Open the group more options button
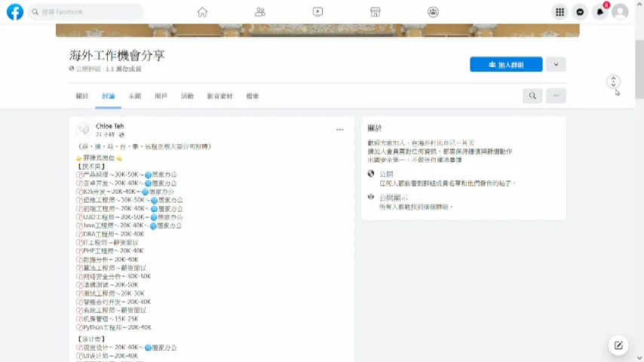This screenshot has height=362, width=644. 556,96
